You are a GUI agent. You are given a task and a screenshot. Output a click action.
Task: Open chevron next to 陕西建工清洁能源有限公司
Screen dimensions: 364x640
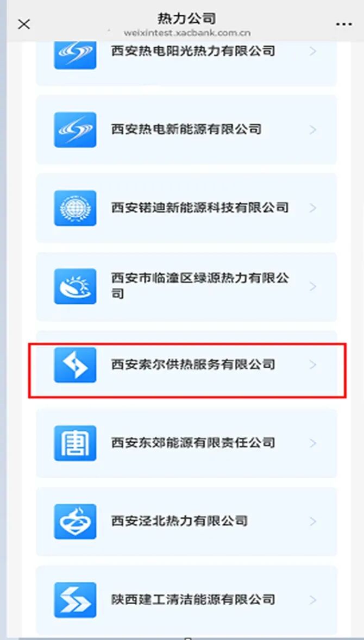click(313, 600)
